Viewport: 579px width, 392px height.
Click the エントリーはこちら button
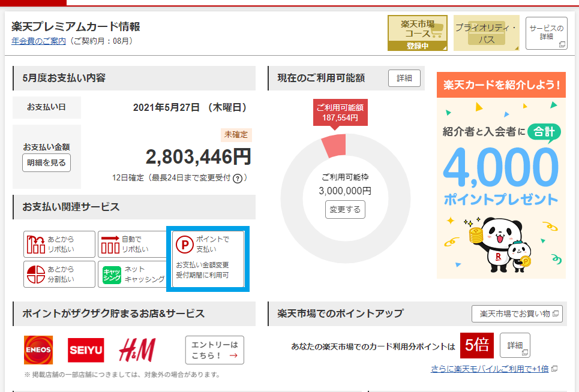coord(215,350)
